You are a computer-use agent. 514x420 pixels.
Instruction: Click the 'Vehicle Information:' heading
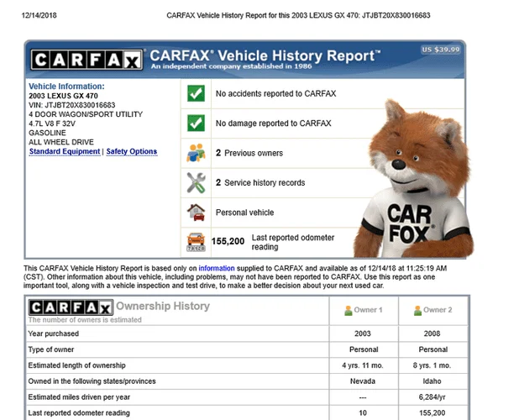[66, 87]
